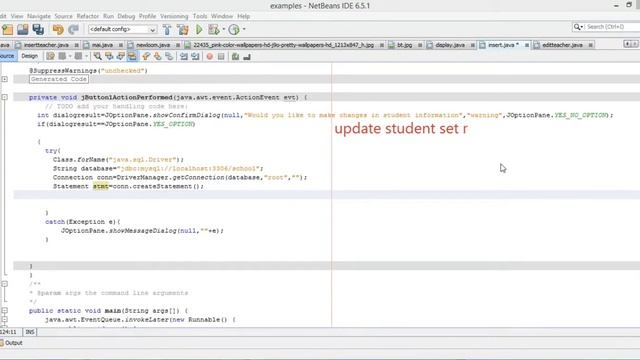Viewport: 640px width, 360px height.
Task: Click the New Project toolbar icon
Action: [x=7, y=29]
